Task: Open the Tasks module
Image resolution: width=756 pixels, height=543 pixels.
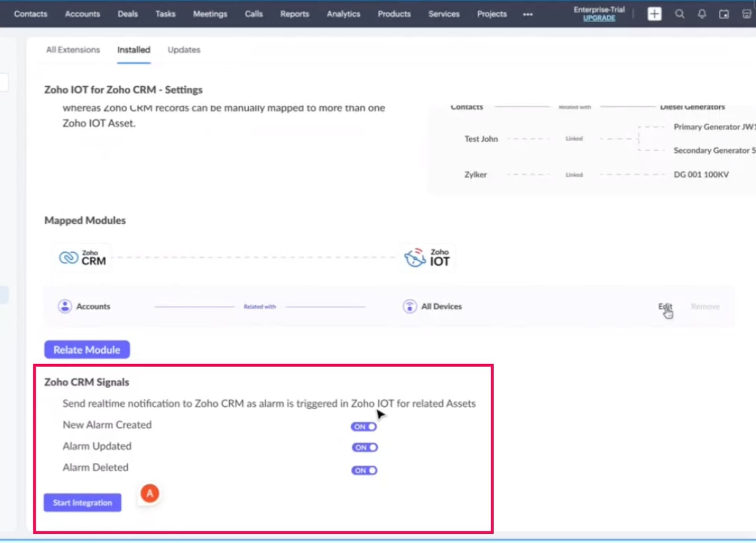Action: (165, 14)
